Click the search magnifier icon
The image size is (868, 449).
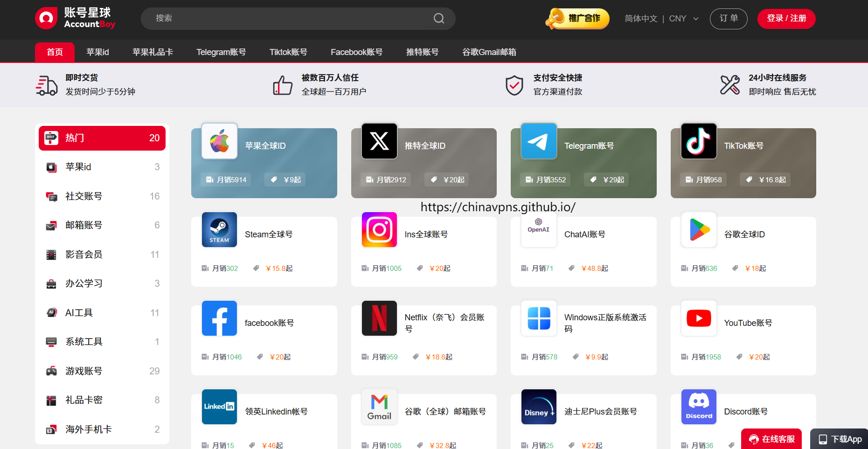(x=439, y=18)
